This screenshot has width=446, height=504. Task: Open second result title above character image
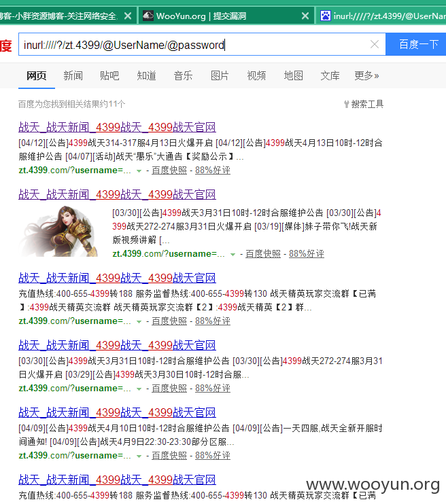pyautogui.click(x=117, y=194)
